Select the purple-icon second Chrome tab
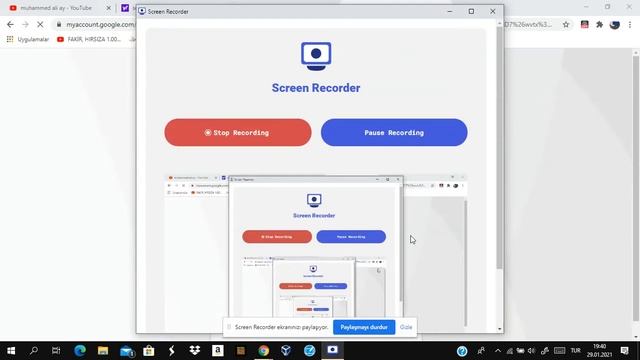 (125, 8)
